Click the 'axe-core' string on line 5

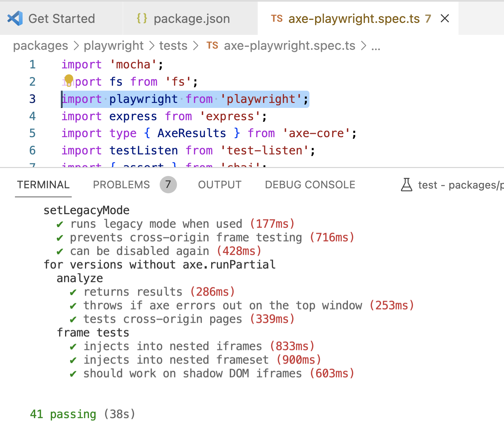coord(316,133)
